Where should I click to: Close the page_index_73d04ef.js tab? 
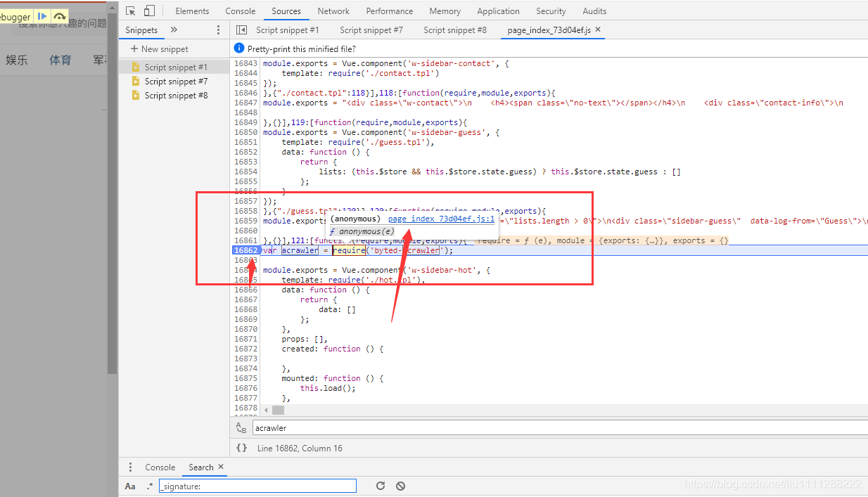[598, 30]
